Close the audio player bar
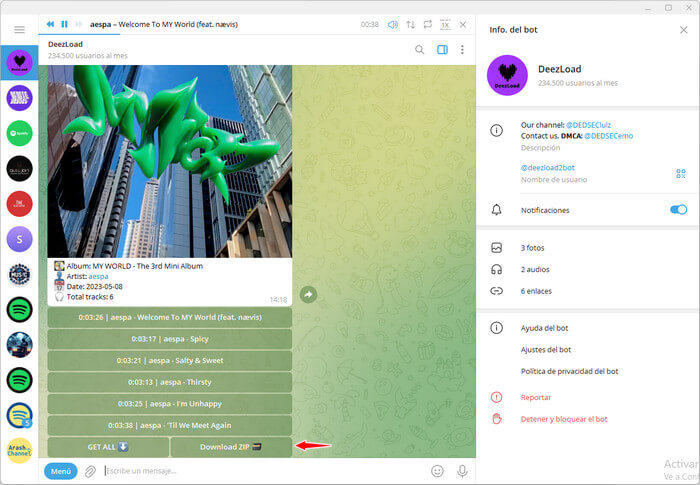The height and width of the screenshot is (485, 700). pos(463,25)
